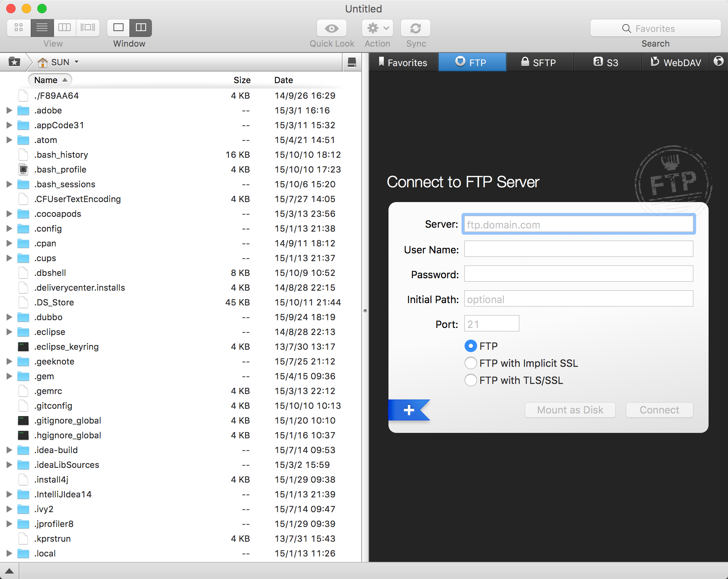Open the SFTP tab
The width and height of the screenshot is (728, 579).
(x=539, y=63)
